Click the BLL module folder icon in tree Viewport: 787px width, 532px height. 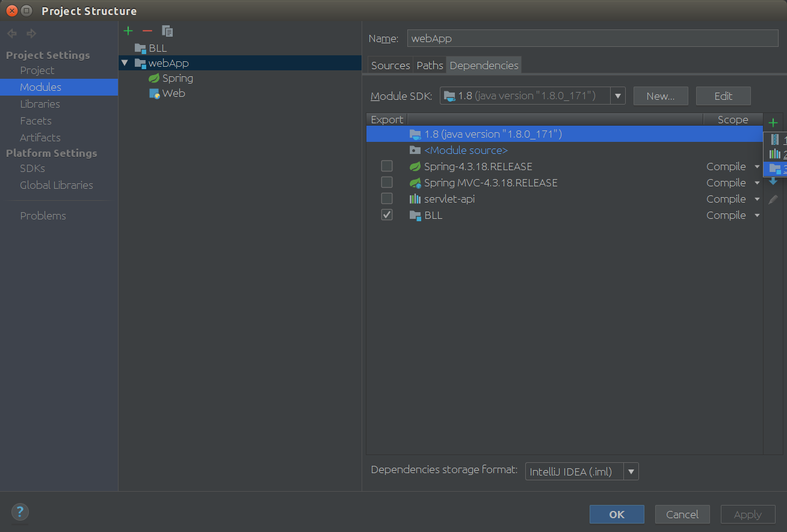[x=140, y=48]
